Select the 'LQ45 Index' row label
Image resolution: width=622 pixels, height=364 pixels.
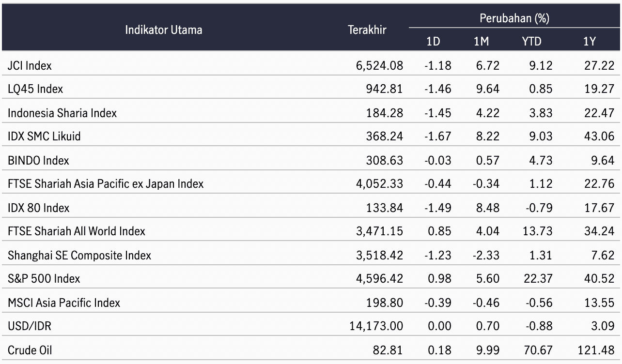coord(35,89)
